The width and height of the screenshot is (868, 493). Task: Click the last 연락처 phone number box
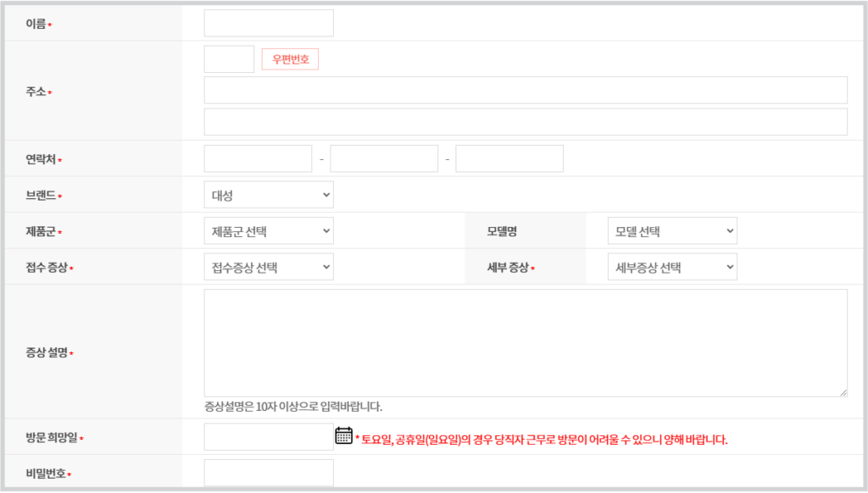[x=509, y=158]
